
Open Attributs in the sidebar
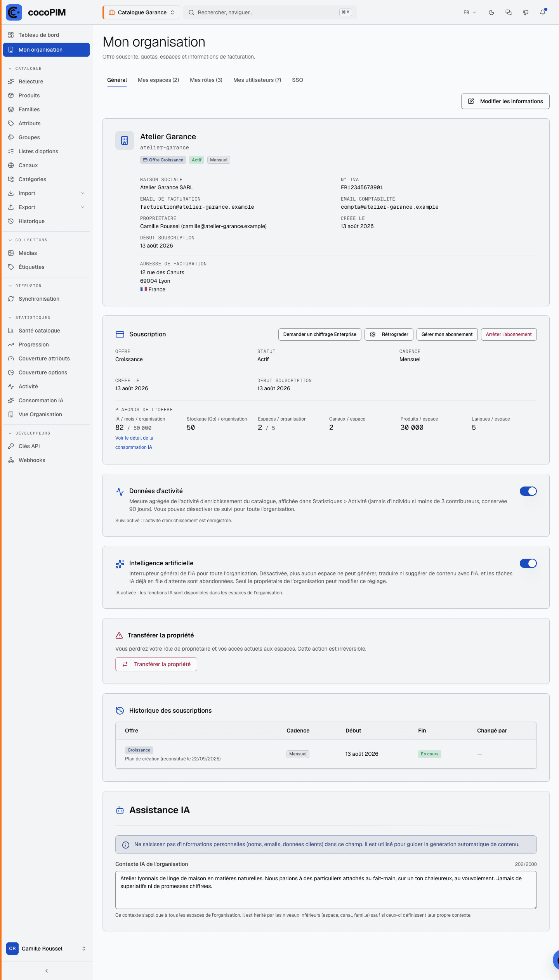[x=46, y=123]
